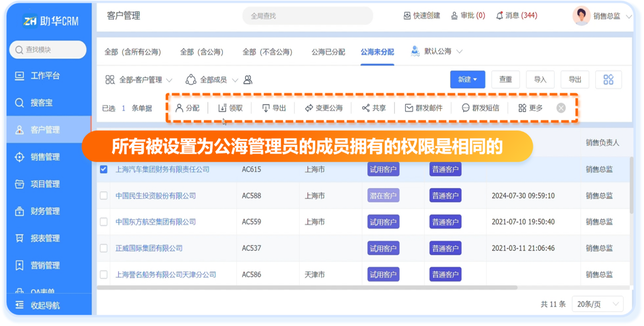Switch layout with the grid view icon
644x326 pixels.
click(x=608, y=80)
